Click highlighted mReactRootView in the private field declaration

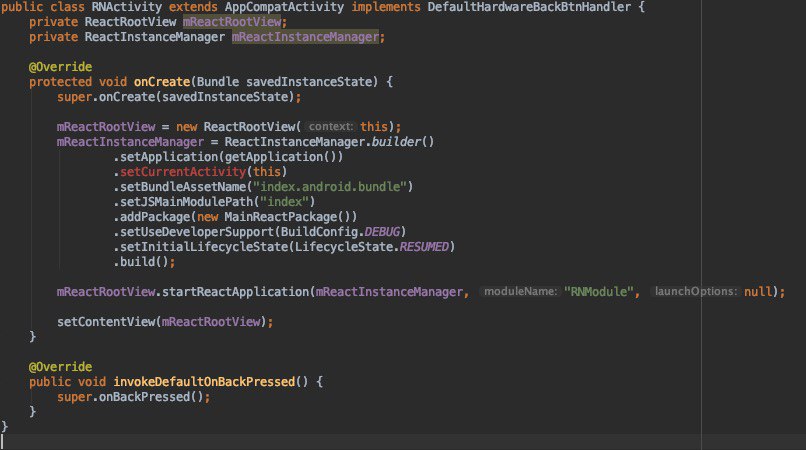232,22
